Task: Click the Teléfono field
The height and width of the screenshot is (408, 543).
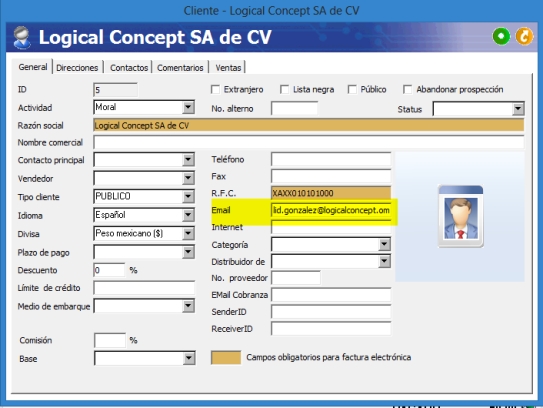Action: click(331, 159)
